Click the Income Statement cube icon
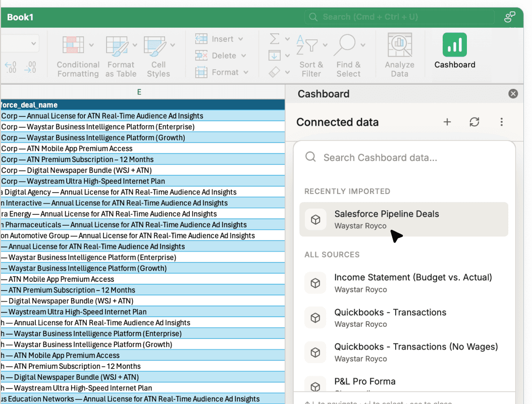 [x=315, y=283]
